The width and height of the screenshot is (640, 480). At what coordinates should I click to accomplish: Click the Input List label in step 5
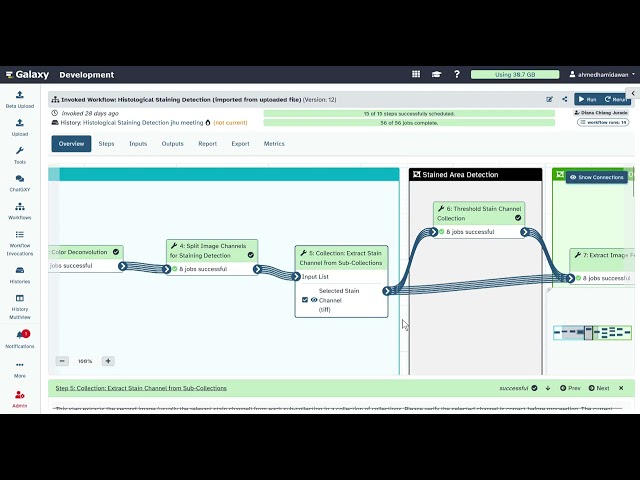point(315,277)
